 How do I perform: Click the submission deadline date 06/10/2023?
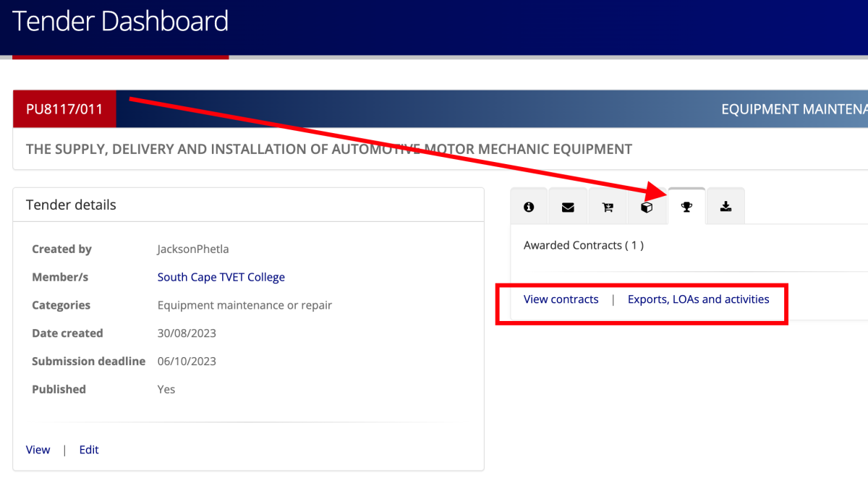[x=187, y=362]
